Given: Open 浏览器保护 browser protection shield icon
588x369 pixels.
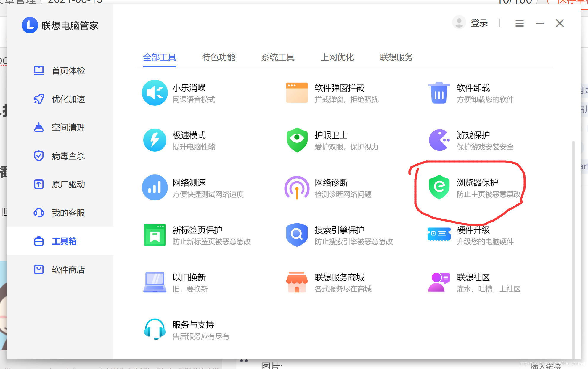Looking at the screenshot, I should [439, 187].
